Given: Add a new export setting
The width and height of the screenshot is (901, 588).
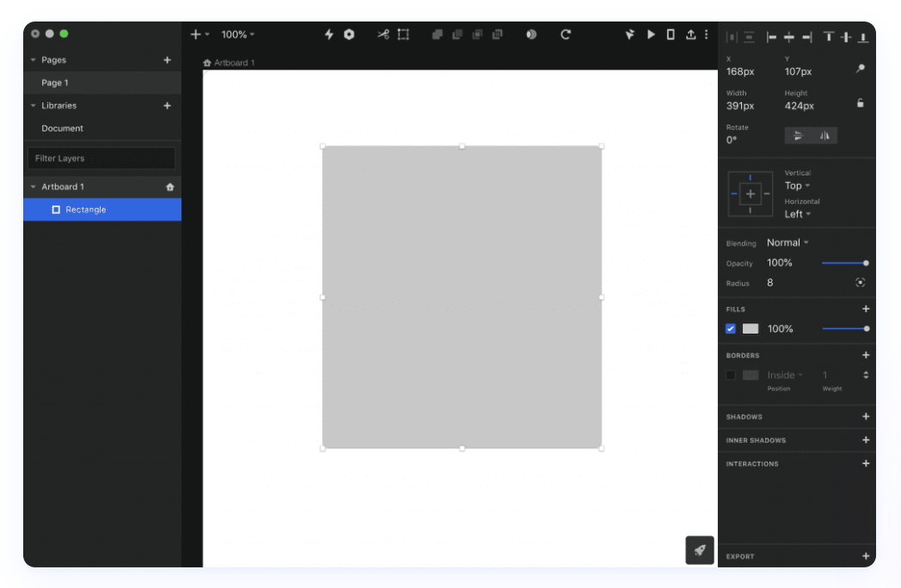Looking at the screenshot, I should 866,556.
